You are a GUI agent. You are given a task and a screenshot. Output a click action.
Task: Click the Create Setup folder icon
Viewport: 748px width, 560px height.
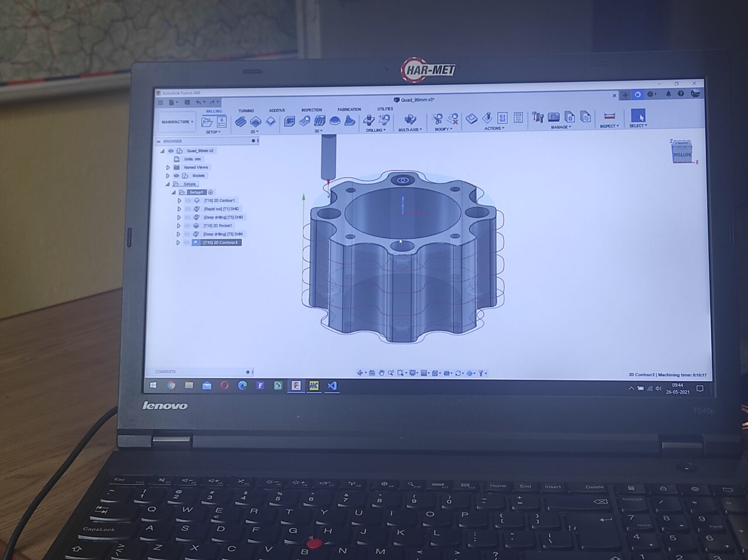(207, 121)
